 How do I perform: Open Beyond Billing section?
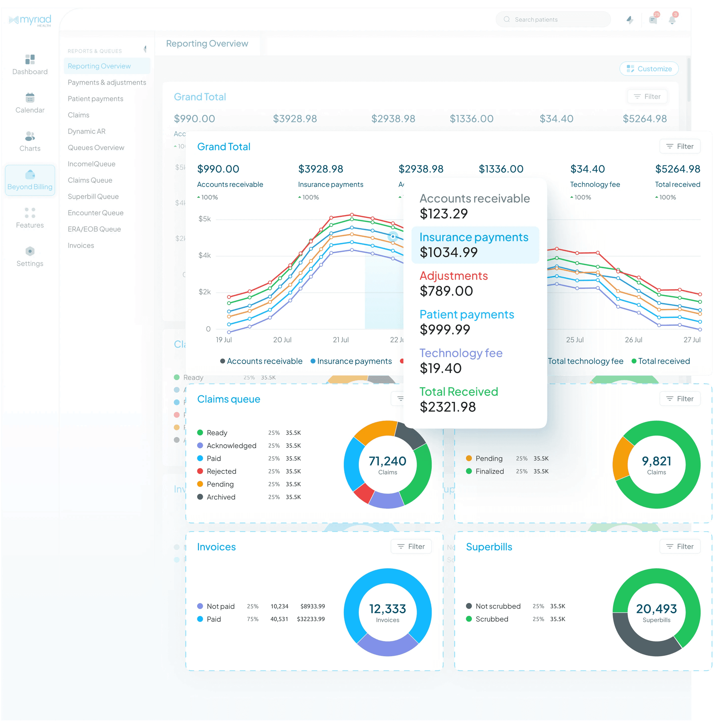click(x=29, y=180)
